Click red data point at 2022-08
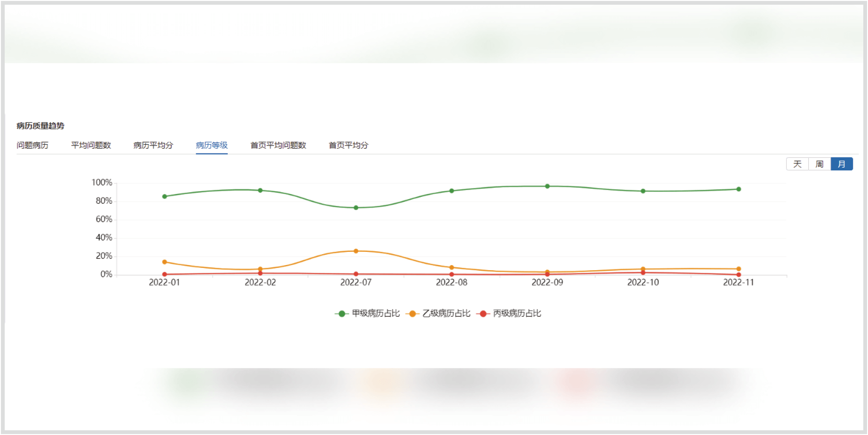868x435 pixels. pos(451,274)
